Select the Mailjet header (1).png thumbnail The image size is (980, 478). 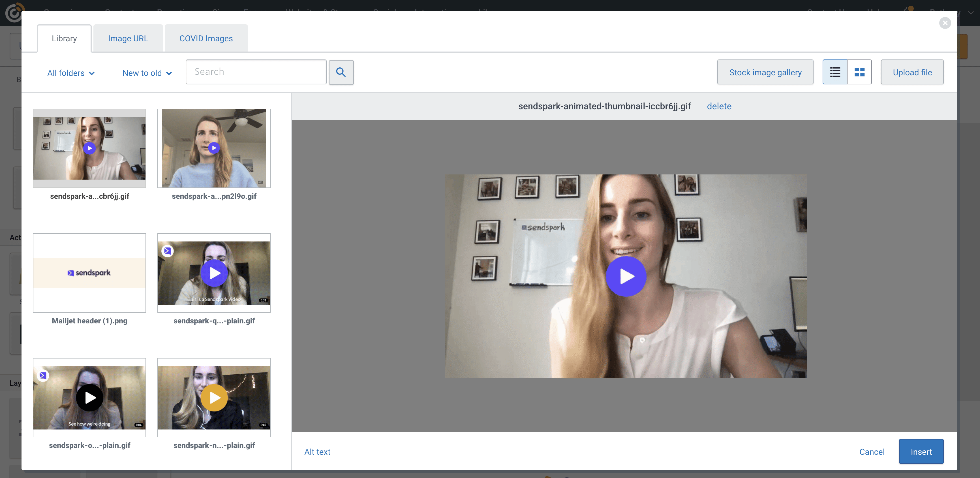point(89,273)
